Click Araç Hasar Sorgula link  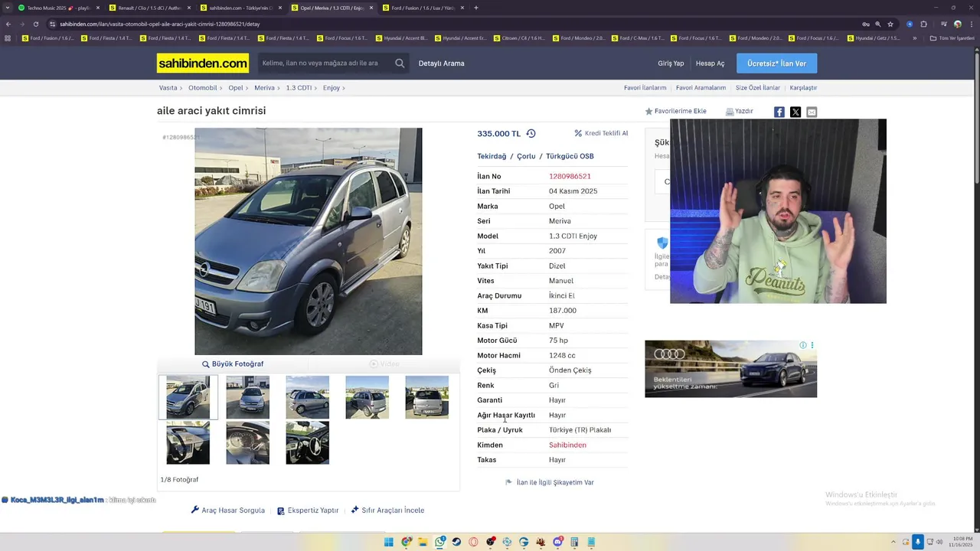(x=228, y=510)
